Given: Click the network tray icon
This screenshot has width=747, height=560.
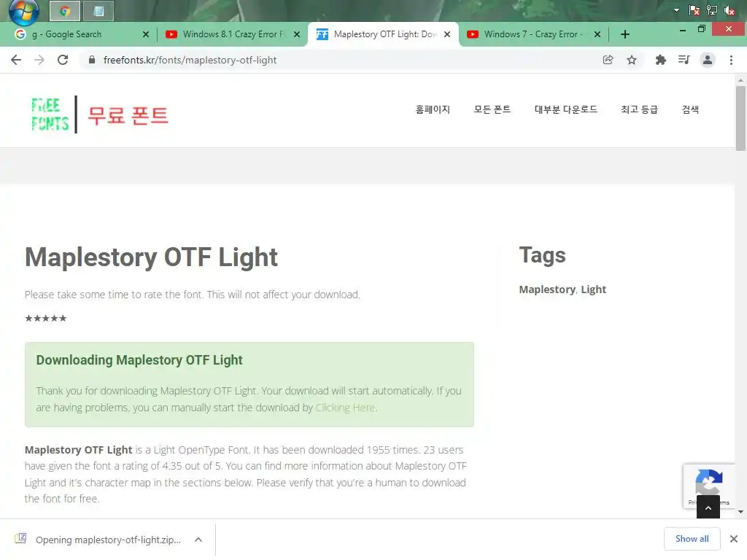Looking at the screenshot, I should coord(712,10).
